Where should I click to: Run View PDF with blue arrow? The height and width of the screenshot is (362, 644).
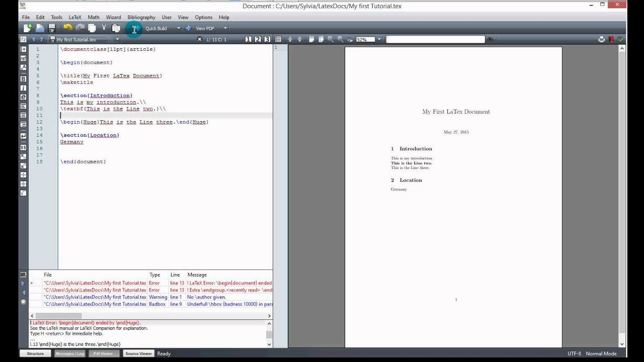[188, 28]
